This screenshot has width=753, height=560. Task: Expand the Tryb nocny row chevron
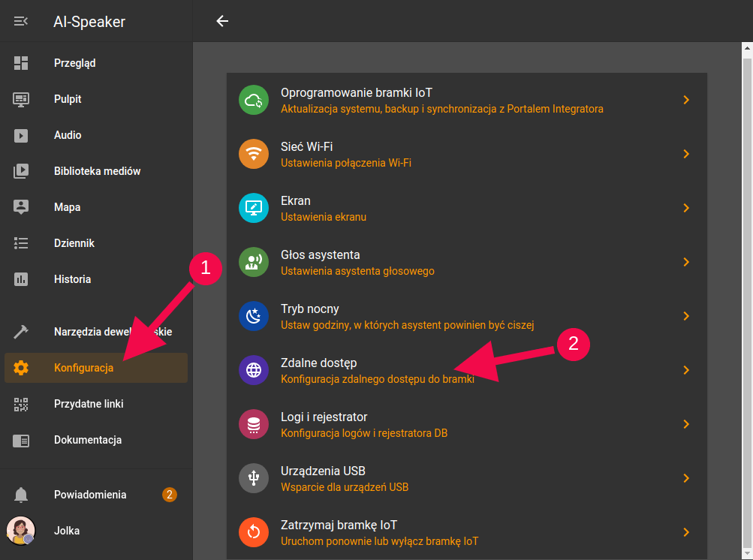[686, 316]
